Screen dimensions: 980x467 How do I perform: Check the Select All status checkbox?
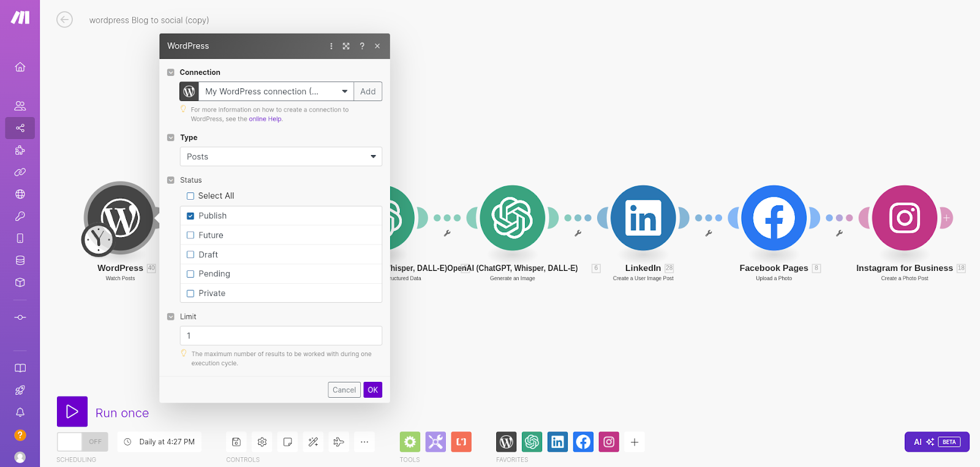190,196
